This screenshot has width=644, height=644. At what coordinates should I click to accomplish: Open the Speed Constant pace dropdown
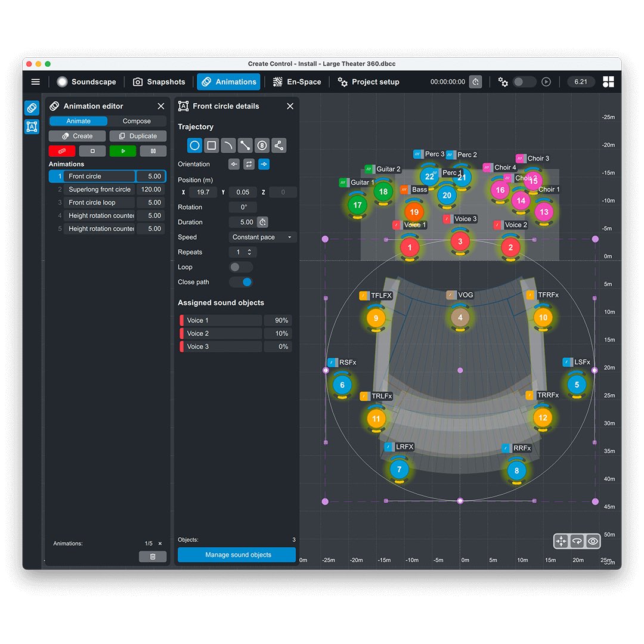tap(262, 237)
